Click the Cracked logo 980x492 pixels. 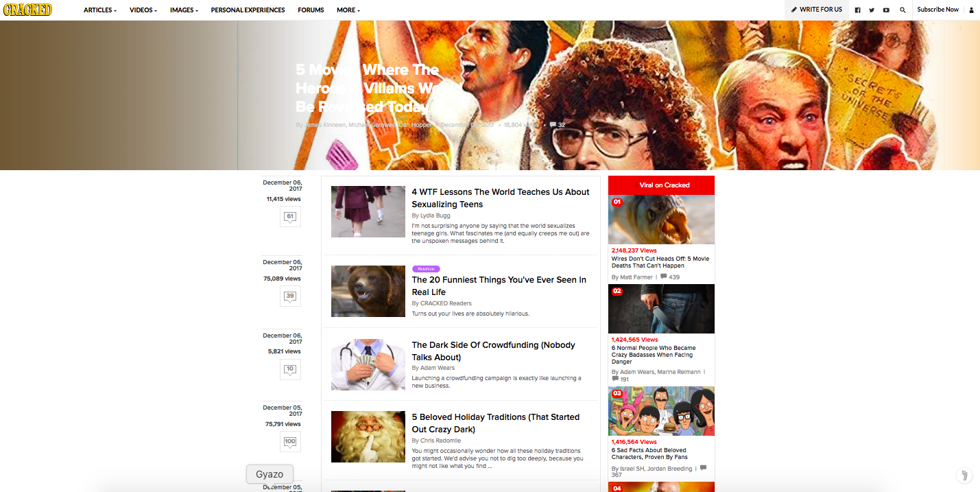27,10
